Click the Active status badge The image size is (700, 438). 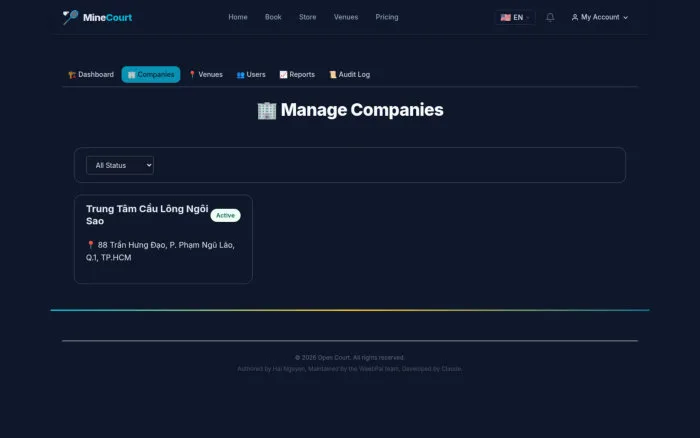(x=225, y=215)
